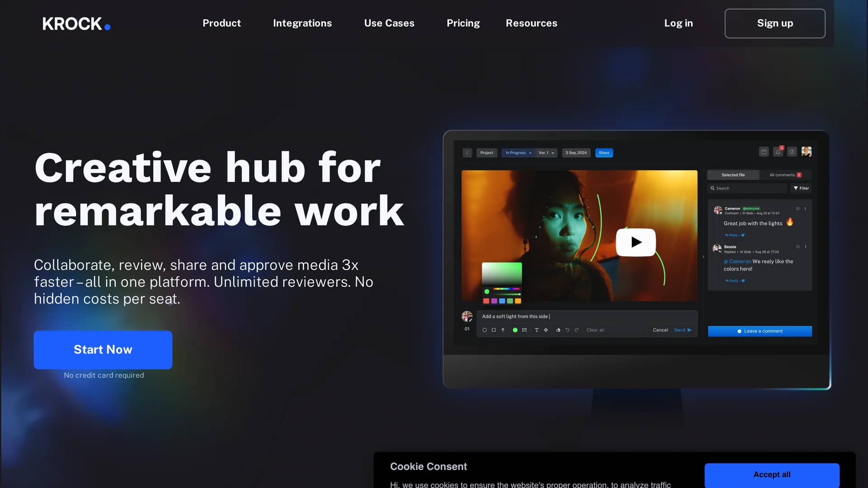Open the Resources menu
The image size is (868, 488).
click(x=532, y=23)
